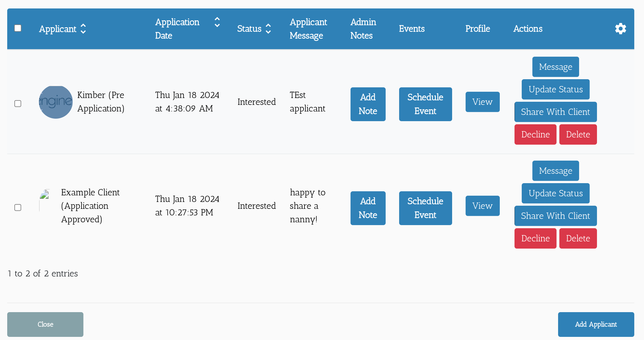Click the Applicant Message column header
This screenshot has height=340, width=644.
tap(308, 28)
